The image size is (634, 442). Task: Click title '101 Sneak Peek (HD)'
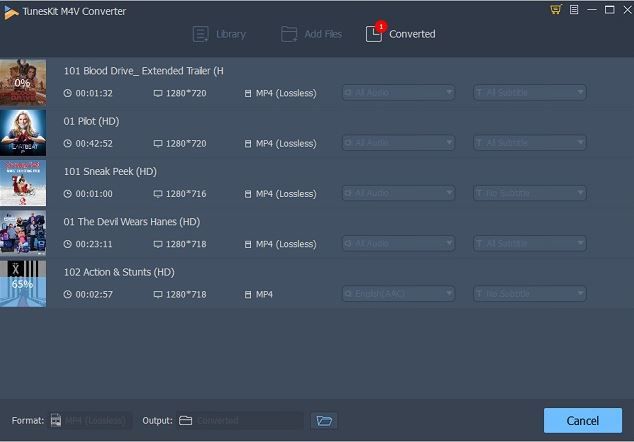[110, 171]
